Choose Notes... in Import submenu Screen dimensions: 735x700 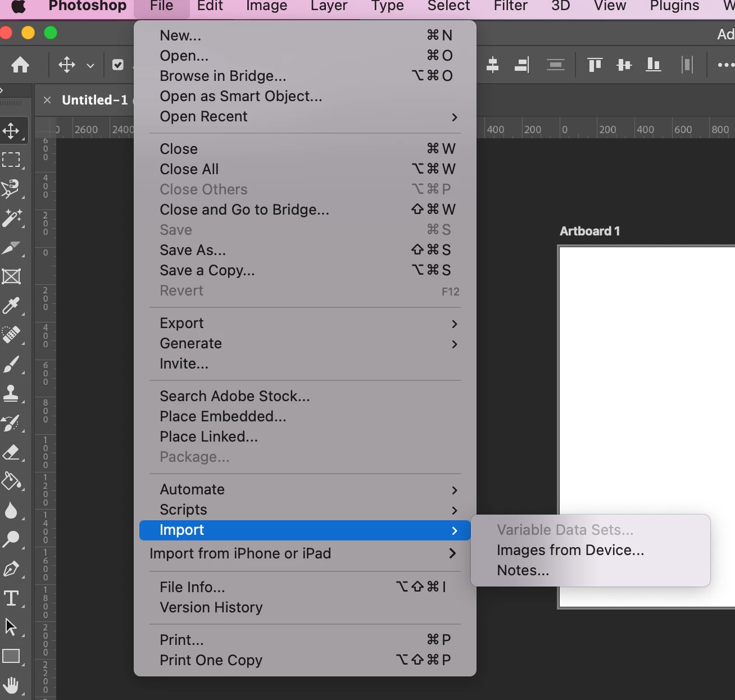[591, 571]
